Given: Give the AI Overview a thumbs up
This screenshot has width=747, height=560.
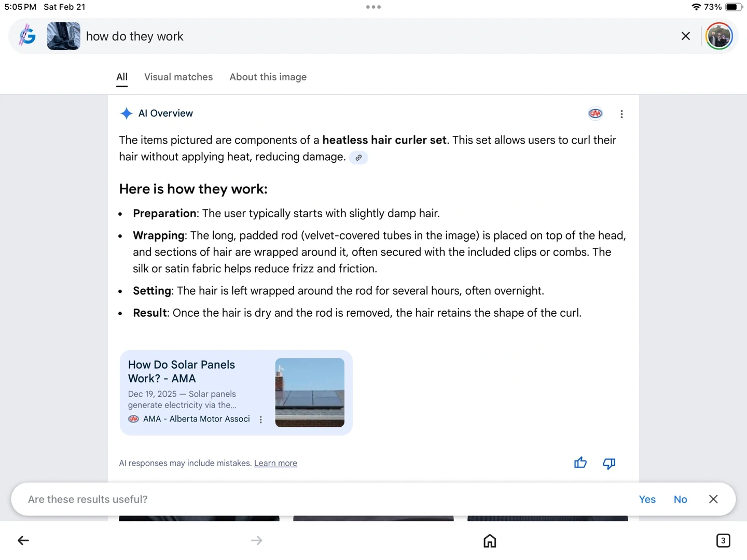Looking at the screenshot, I should 580,463.
